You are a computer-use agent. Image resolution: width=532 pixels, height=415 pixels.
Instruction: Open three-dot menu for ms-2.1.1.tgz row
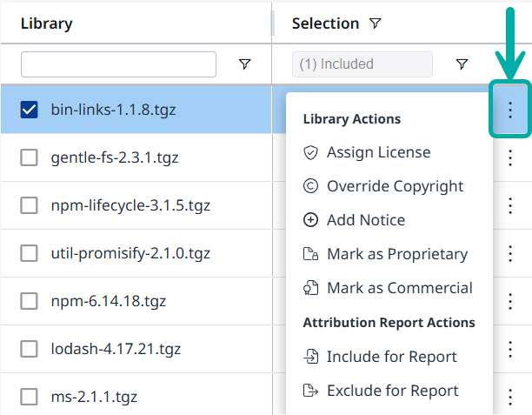click(510, 396)
